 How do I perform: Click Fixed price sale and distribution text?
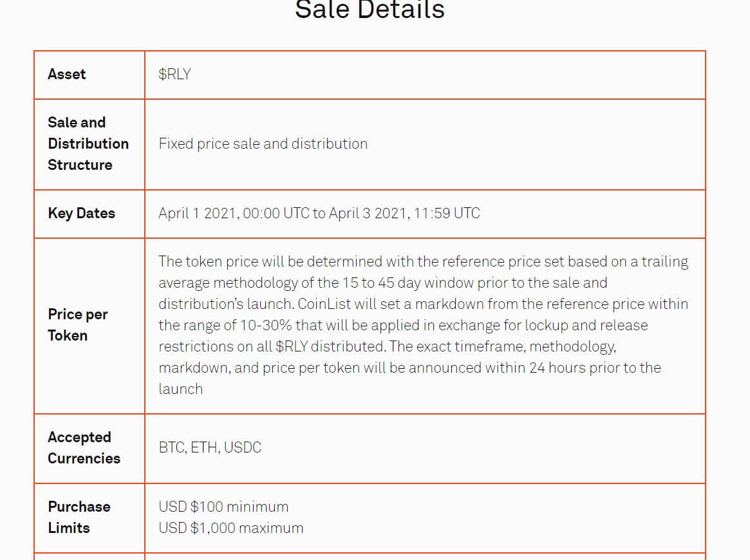(x=263, y=144)
